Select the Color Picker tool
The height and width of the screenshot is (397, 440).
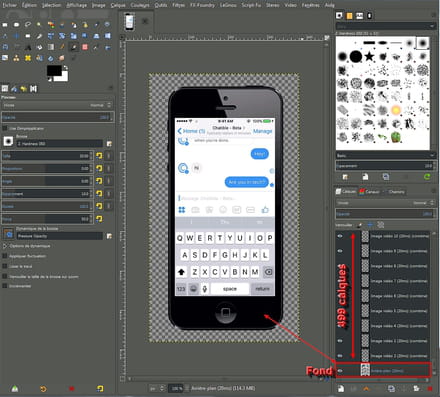click(x=96, y=25)
